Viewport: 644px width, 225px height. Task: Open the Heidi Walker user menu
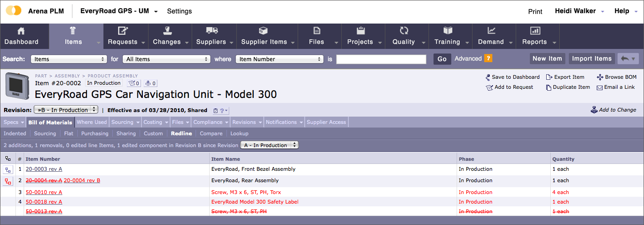point(579,11)
